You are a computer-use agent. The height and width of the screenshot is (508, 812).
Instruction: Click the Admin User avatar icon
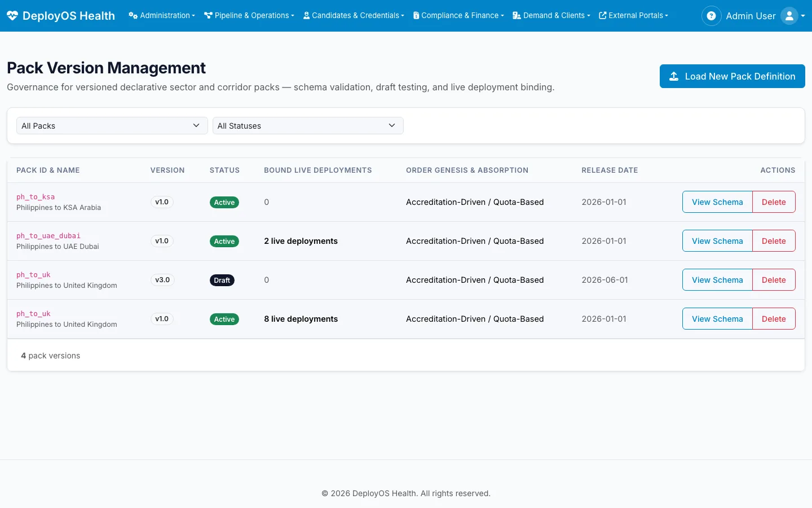(789, 16)
